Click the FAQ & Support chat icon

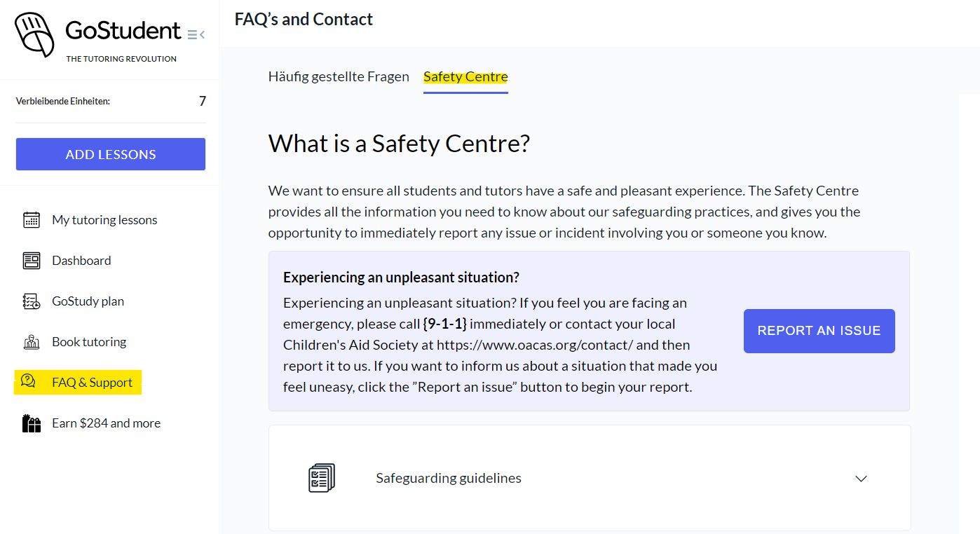(x=29, y=382)
